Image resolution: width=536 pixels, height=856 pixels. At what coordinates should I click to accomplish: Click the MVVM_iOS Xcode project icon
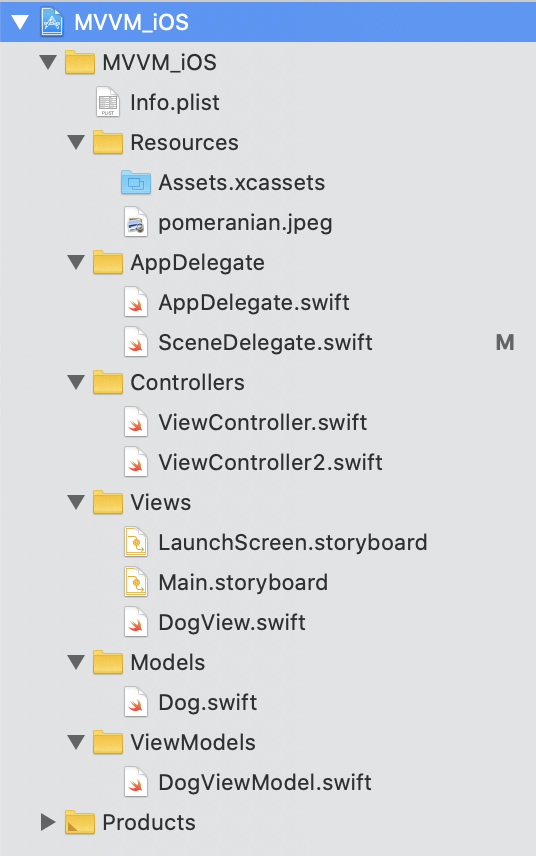tap(52, 22)
